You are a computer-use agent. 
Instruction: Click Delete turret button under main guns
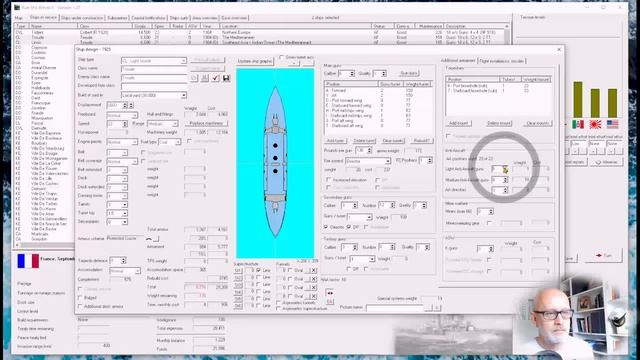[x=364, y=141]
